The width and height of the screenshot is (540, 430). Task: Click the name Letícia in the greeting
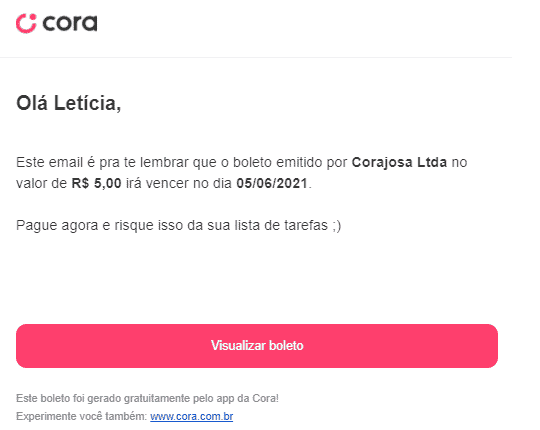coord(87,103)
